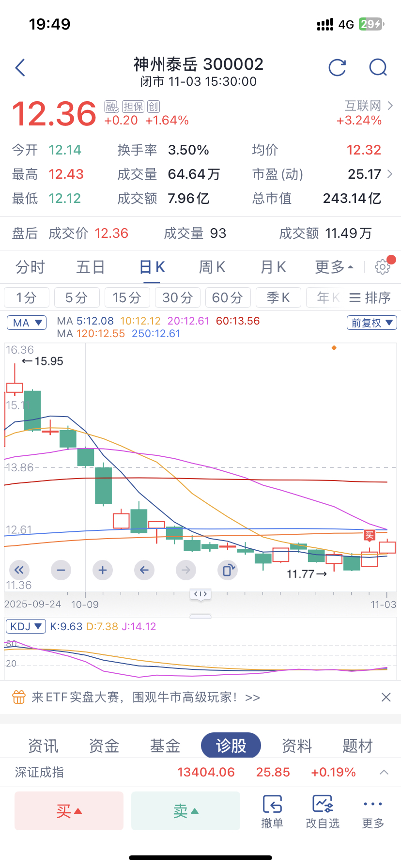The image size is (401, 868).
Task: Move chart cursor left one candle
Action: pyautogui.click(x=144, y=570)
